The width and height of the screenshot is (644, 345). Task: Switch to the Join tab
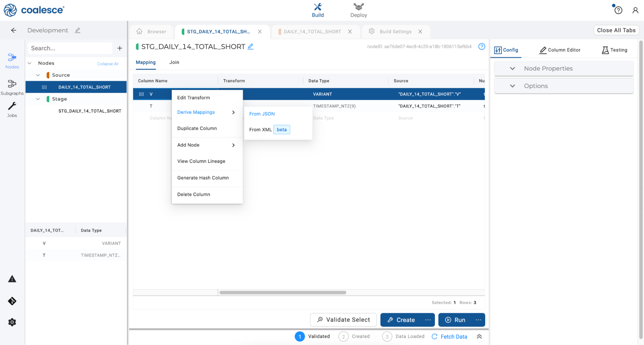pos(174,62)
